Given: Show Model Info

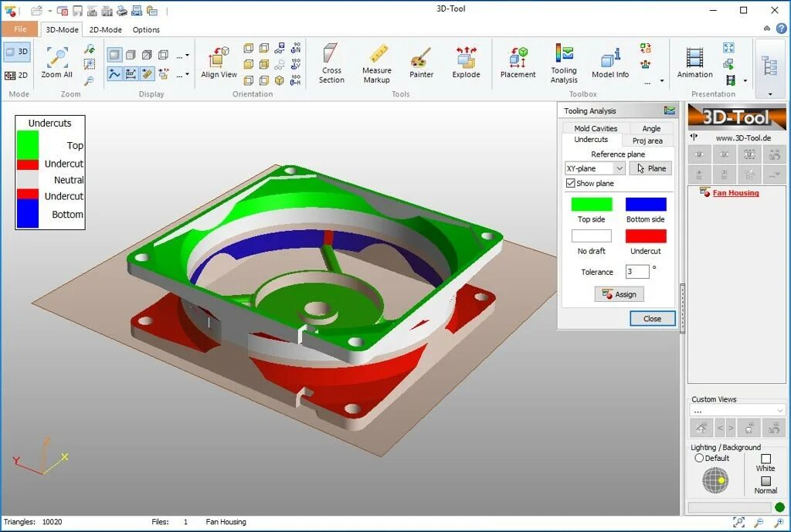Looking at the screenshot, I should click(x=609, y=62).
